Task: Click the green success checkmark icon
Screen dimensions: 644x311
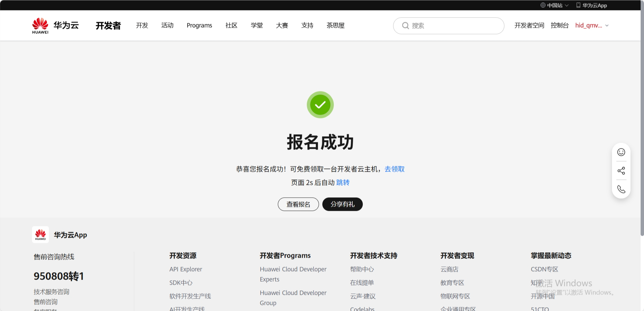Action: click(x=320, y=105)
